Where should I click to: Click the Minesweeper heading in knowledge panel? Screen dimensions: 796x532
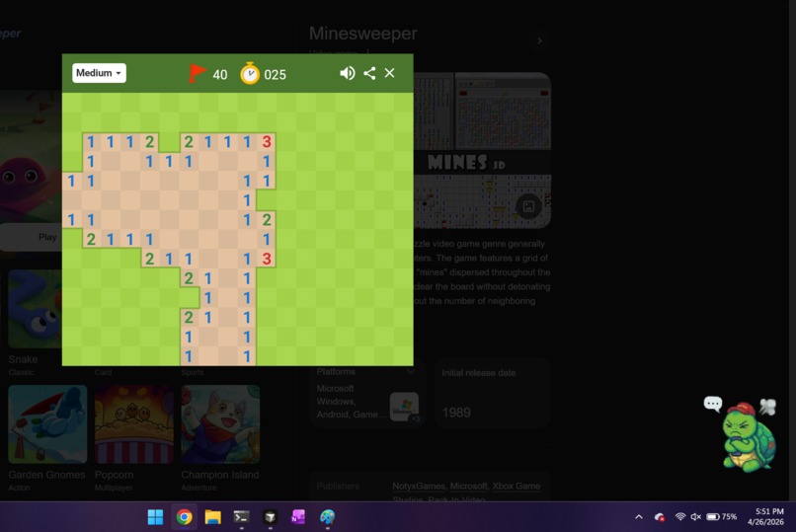[x=363, y=34]
